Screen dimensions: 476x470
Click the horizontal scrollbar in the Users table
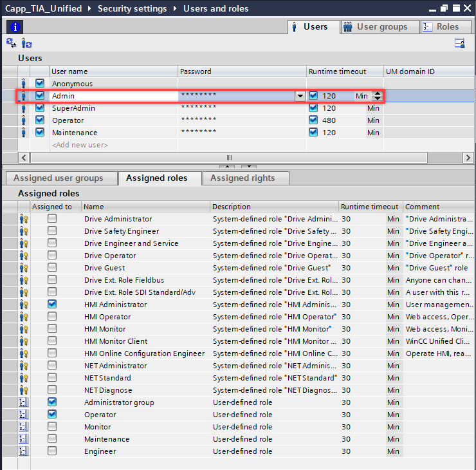(x=228, y=158)
